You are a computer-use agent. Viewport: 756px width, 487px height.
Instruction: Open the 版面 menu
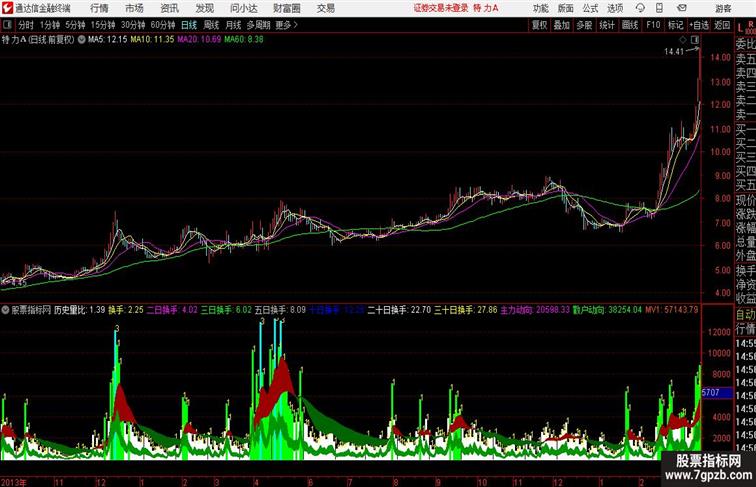click(x=566, y=8)
